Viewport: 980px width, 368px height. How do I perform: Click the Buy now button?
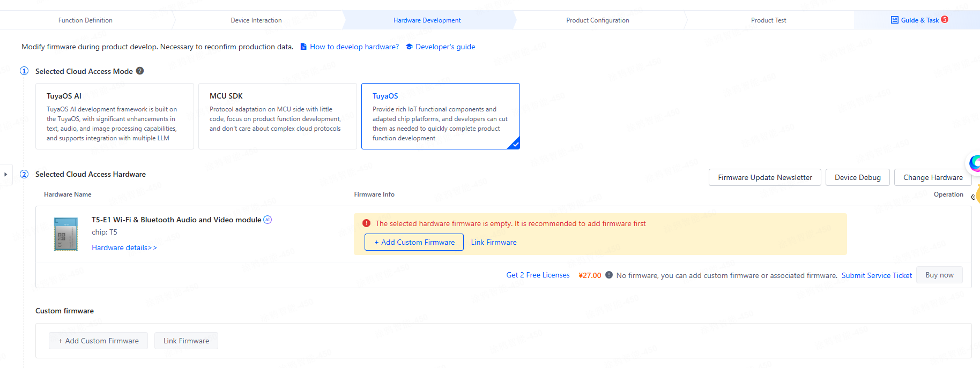939,275
